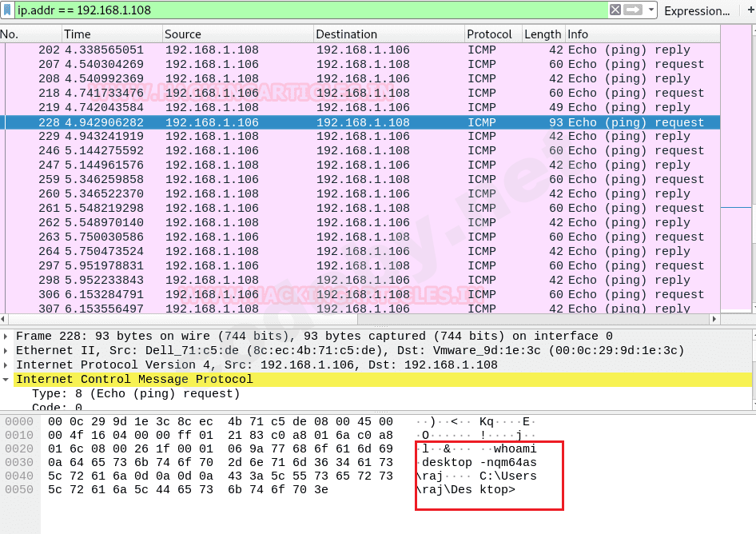Sort by Length column header
The width and height of the screenshot is (756, 534).
click(543, 34)
